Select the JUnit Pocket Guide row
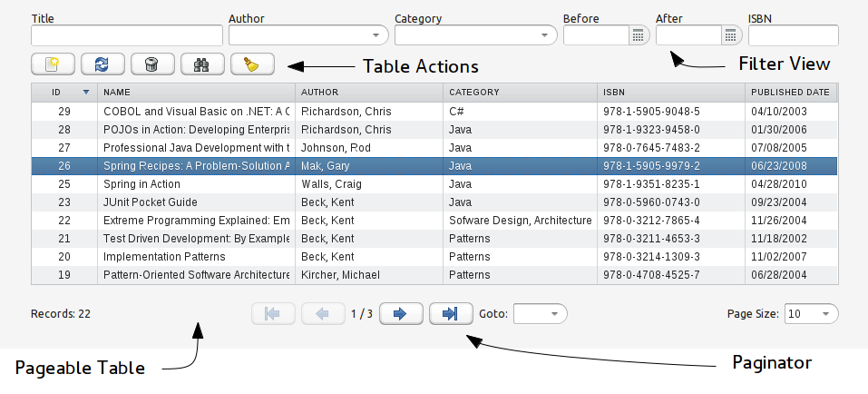 pyautogui.click(x=434, y=202)
